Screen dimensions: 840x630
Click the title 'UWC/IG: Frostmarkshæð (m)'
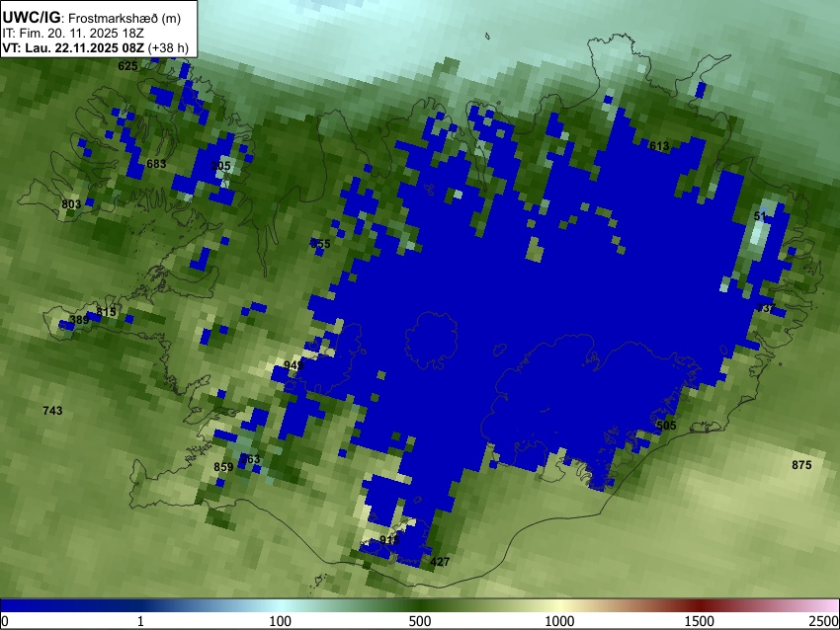[x=92, y=17]
